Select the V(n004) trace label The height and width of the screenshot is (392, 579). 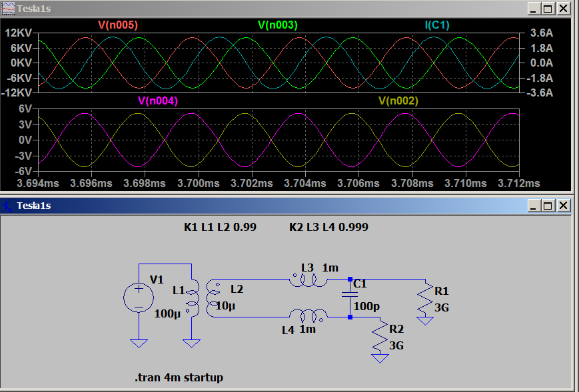coord(158,101)
